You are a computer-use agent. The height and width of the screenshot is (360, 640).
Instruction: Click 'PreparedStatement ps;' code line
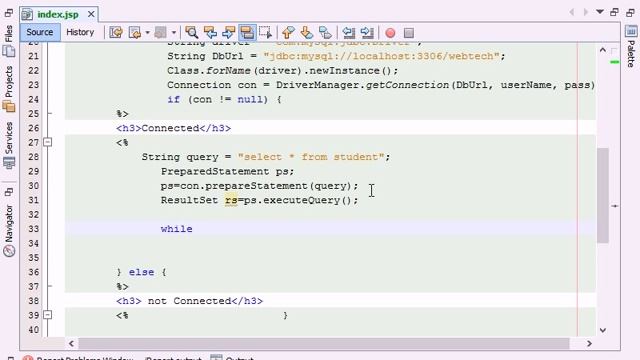227,171
